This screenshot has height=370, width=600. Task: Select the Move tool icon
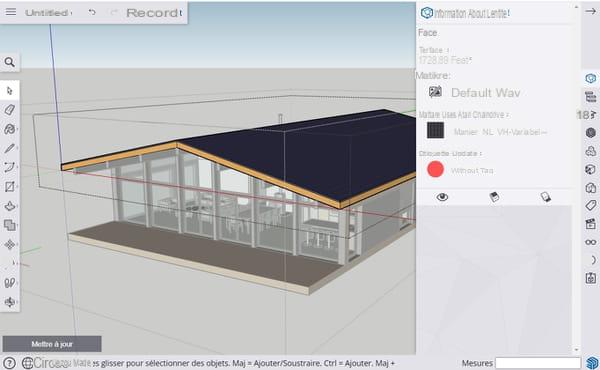click(x=10, y=244)
